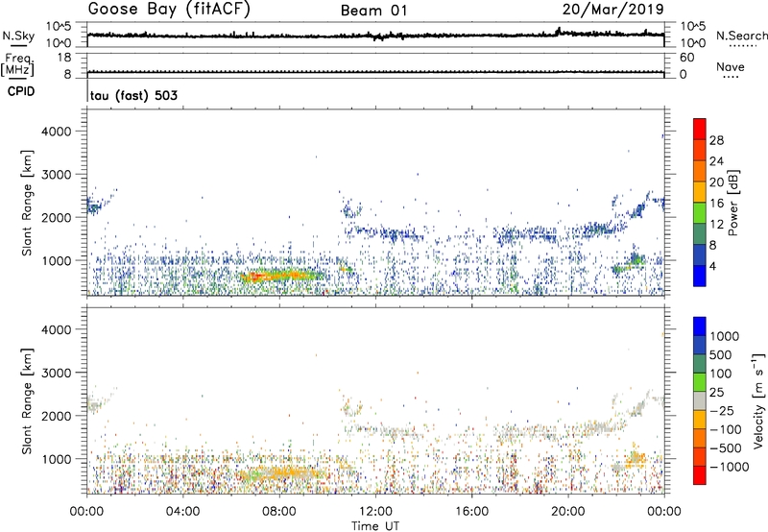Click the 'Slant Range [km]' label of the power panel
Screen dimensions: 768x532
pos(27,203)
